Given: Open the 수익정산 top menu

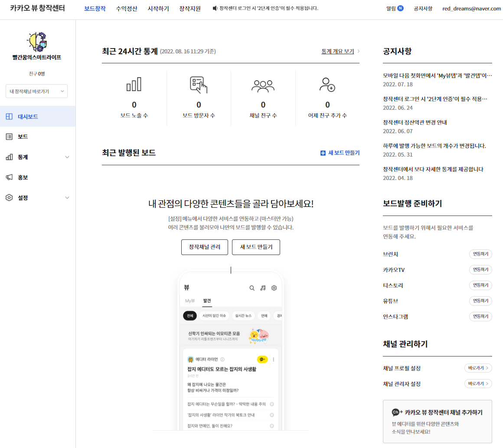Looking at the screenshot, I should [126, 9].
